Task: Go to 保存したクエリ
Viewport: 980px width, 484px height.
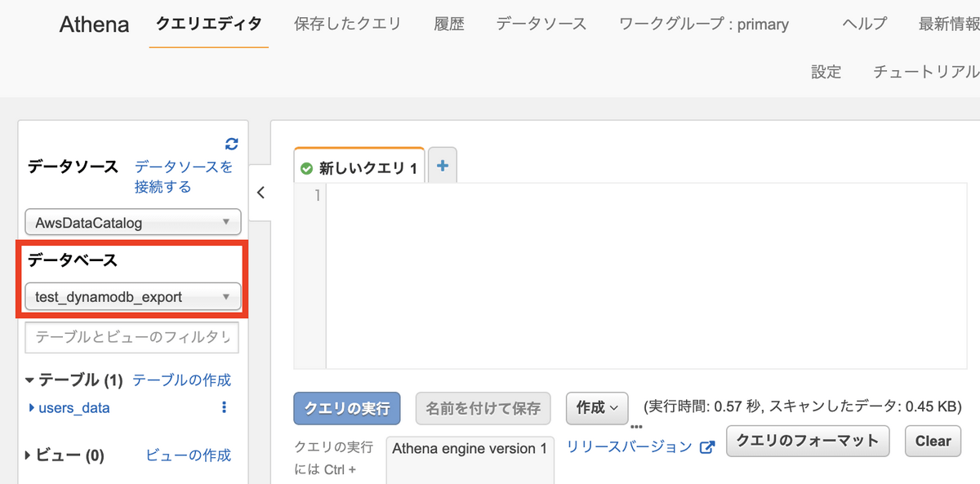Action: pos(348,24)
